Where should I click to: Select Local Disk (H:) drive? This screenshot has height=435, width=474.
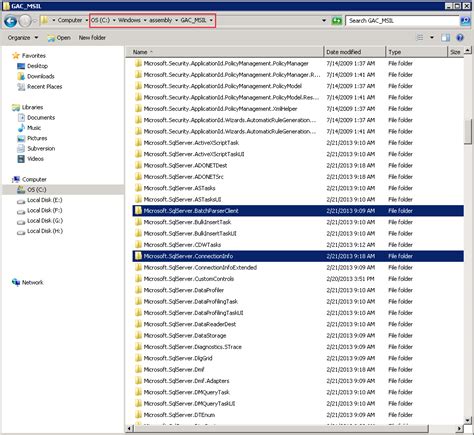click(40, 231)
